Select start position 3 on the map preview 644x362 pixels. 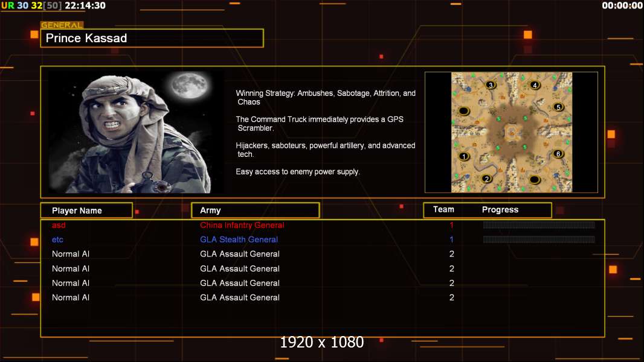pos(491,85)
